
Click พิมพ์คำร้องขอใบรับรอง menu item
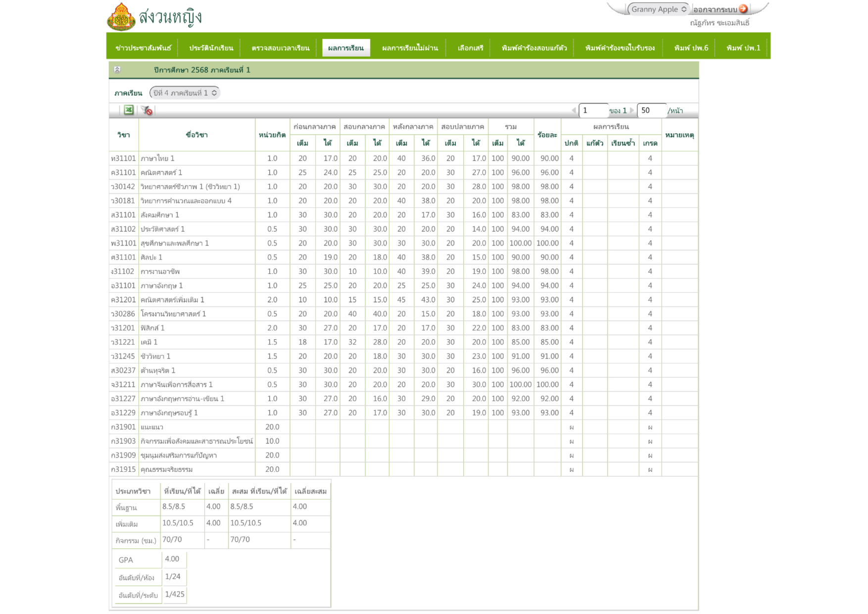[620, 48]
